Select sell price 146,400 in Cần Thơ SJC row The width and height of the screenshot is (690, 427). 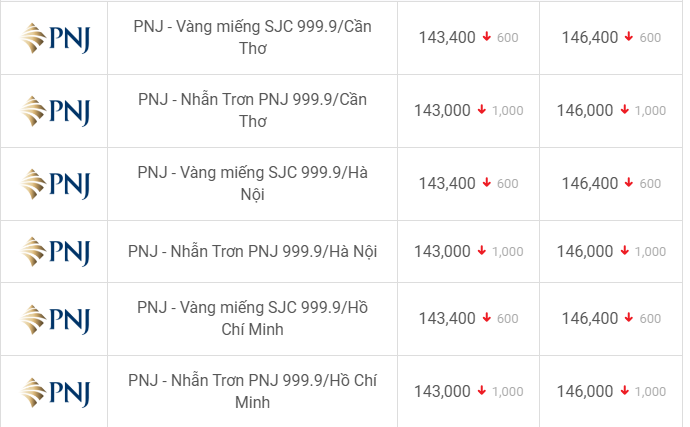[x=590, y=37]
